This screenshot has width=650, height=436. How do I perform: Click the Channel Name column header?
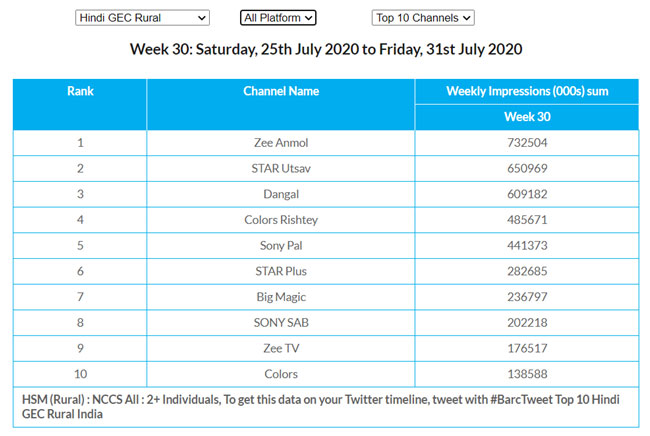281,91
